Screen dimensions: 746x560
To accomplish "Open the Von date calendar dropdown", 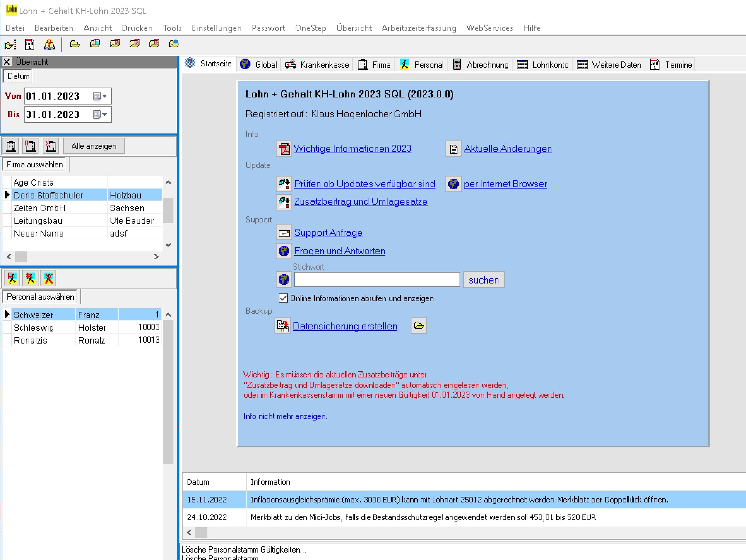I will (x=100, y=96).
